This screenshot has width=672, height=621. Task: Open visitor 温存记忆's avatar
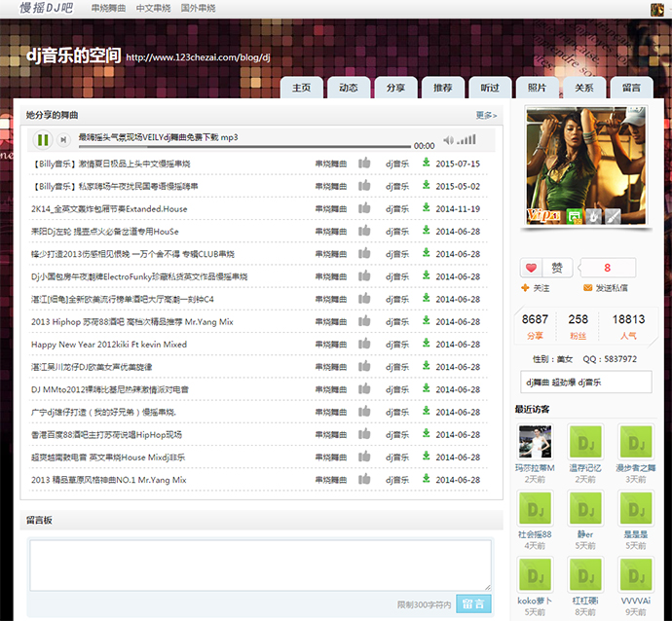pos(585,442)
